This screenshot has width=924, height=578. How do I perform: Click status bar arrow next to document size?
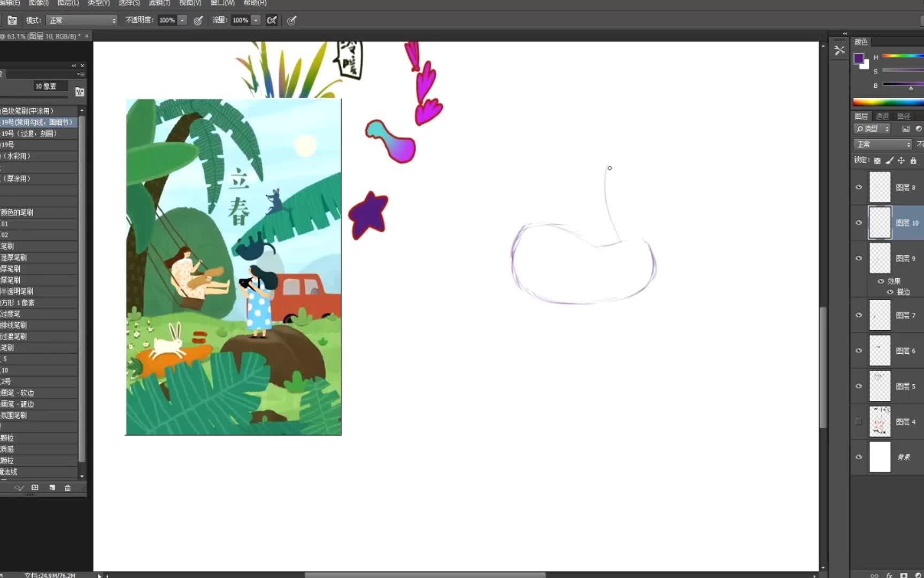(99, 575)
